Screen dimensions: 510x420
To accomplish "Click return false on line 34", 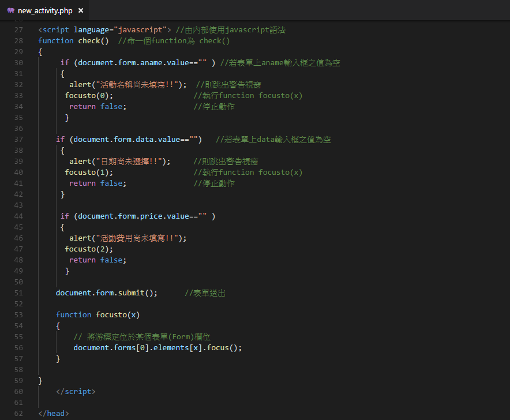I will (x=97, y=107).
